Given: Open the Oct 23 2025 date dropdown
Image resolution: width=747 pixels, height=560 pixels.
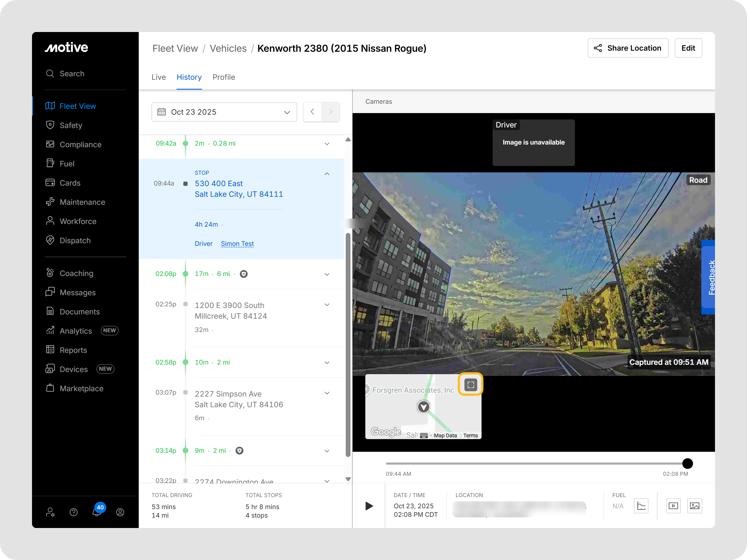Looking at the screenshot, I should coord(224,112).
